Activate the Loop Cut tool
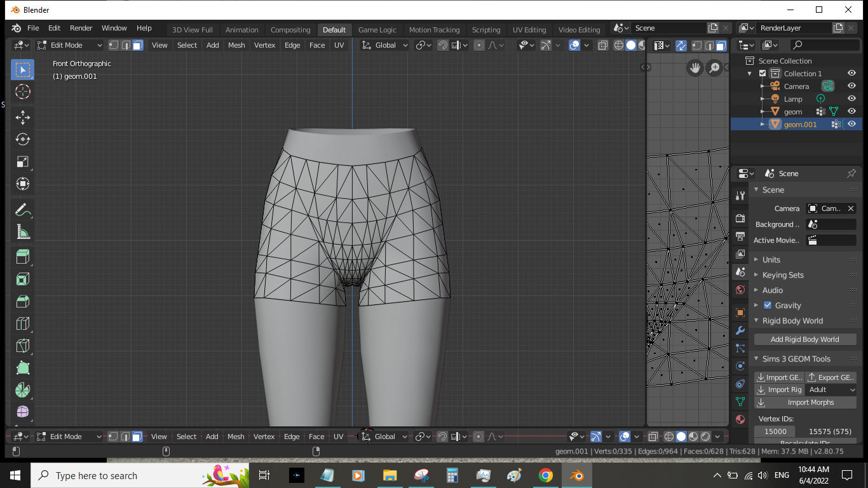 (22, 323)
